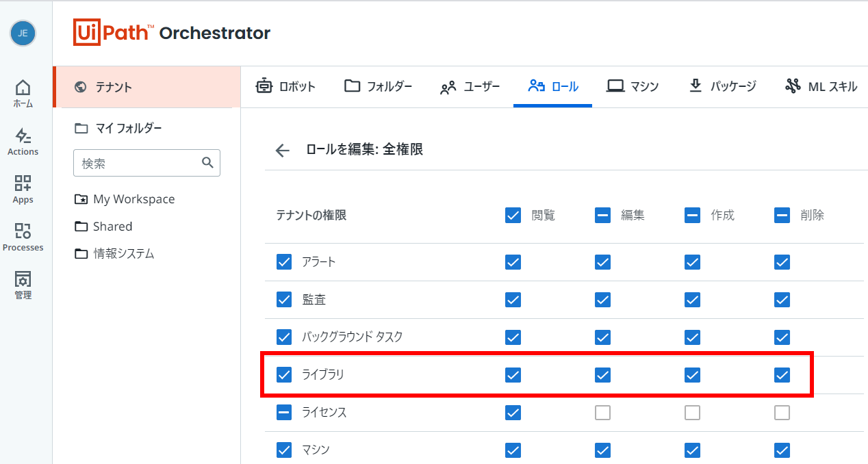Enable 編集 for ライセンス
This screenshot has width=868, height=464.
click(x=602, y=413)
